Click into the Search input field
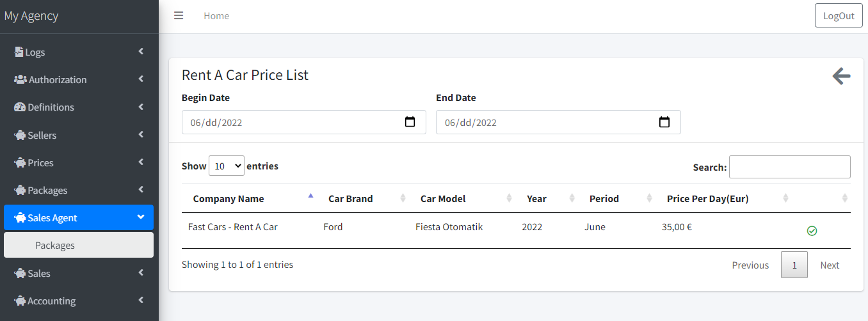This screenshot has height=321, width=868. coord(789,167)
